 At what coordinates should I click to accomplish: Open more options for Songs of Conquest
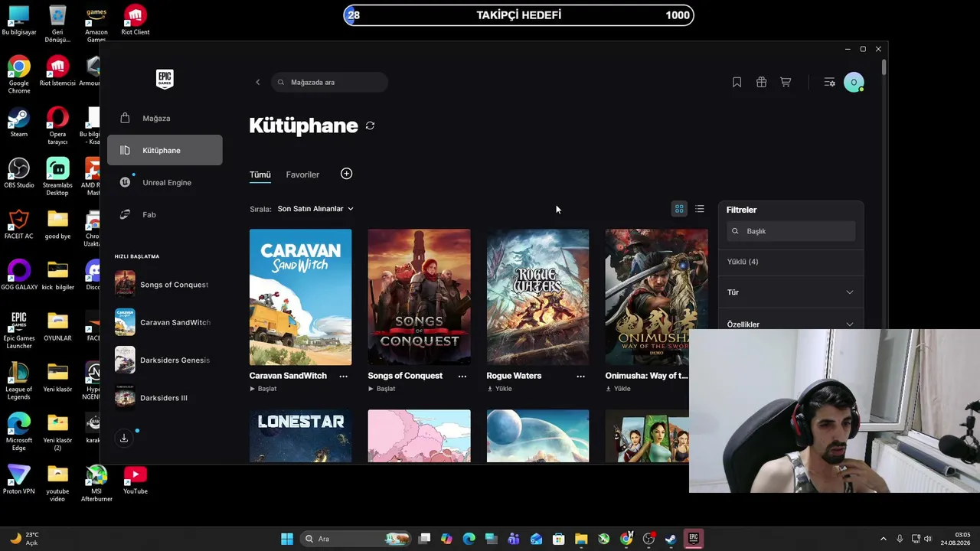click(462, 376)
